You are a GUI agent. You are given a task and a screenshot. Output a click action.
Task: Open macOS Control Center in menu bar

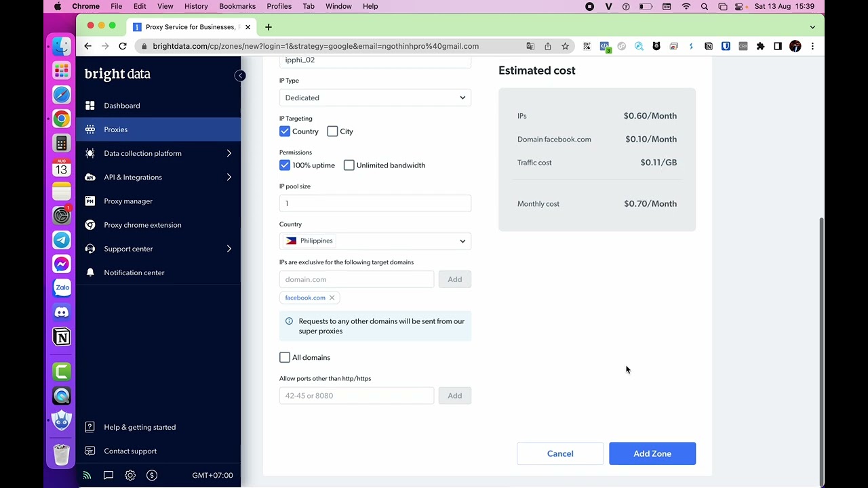739,6
